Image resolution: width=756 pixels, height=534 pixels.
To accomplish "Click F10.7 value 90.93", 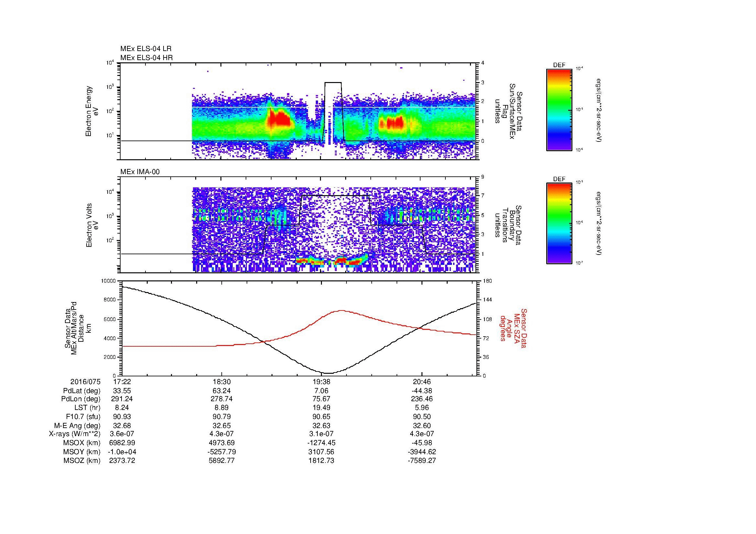I will point(122,417).
